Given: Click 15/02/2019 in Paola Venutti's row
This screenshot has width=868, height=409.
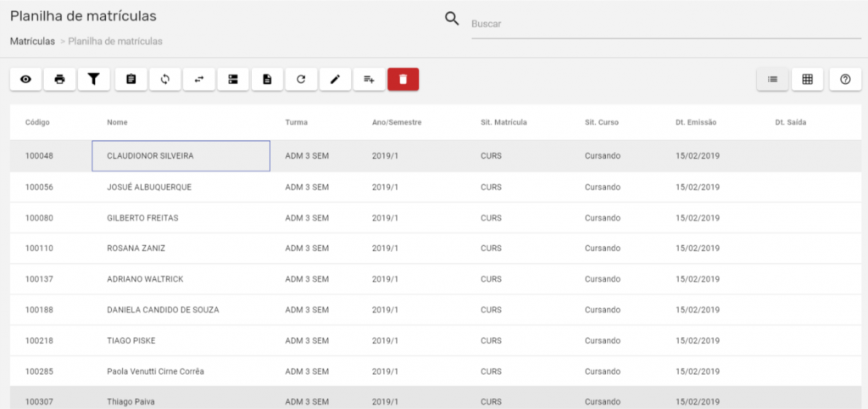Looking at the screenshot, I should 698,372.
